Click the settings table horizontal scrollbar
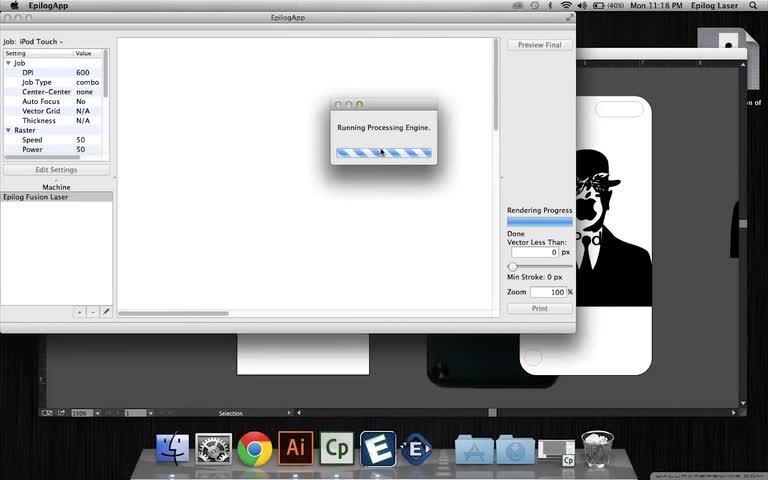The width and height of the screenshot is (768, 480). (42, 157)
